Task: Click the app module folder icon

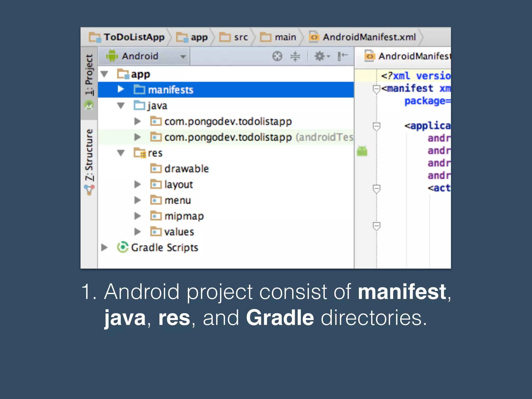Action: pyautogui.click(x=123, y=74)
